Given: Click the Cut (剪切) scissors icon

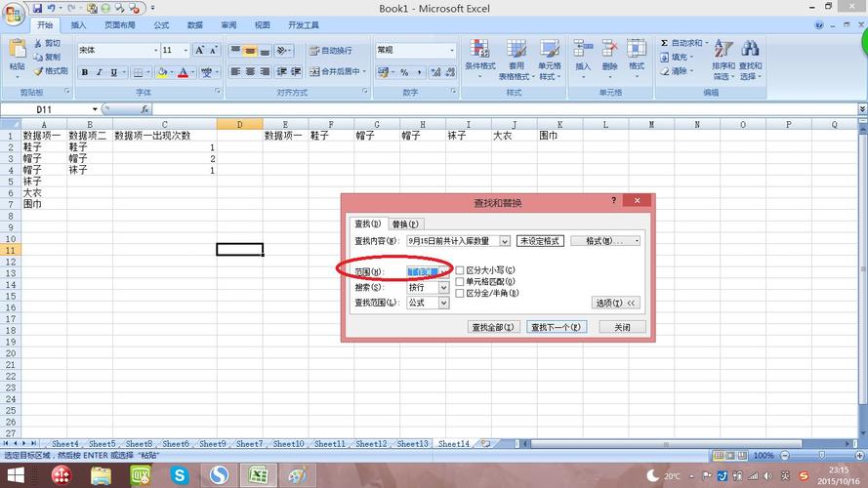Looking at the screenshot, I should coord(38,43).
